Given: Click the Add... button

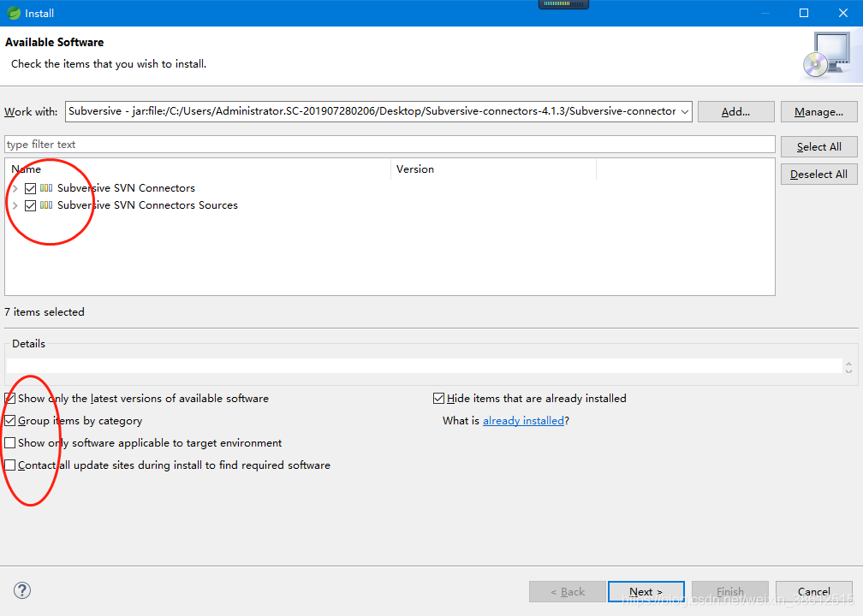Looking at the screenshot, I should 736,111.
